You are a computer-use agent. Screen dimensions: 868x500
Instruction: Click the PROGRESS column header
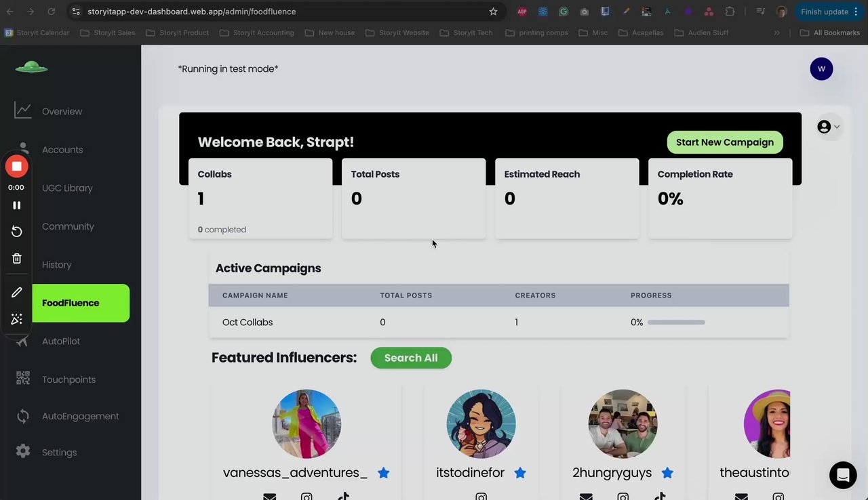pos(651,295)
